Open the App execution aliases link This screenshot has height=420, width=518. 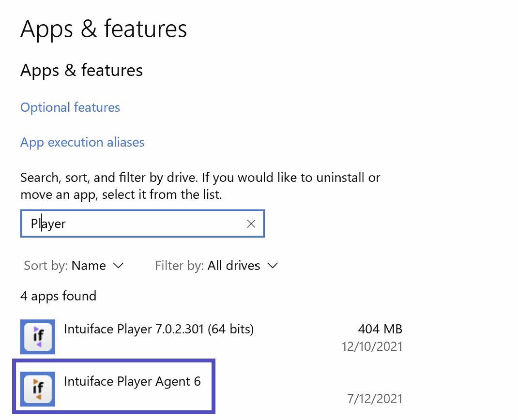click(82, 142)
